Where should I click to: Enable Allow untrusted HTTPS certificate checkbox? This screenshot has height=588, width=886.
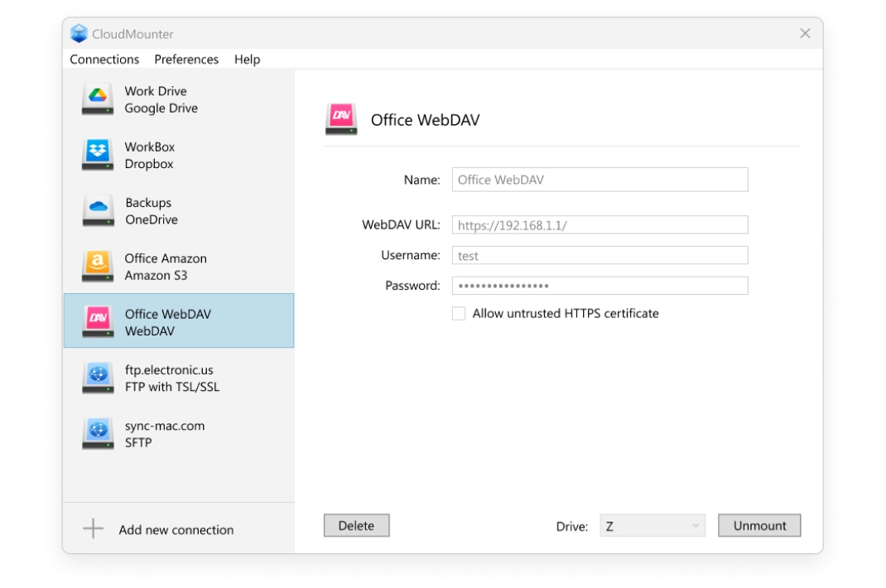pyautogui.click(x=459, y=313)
